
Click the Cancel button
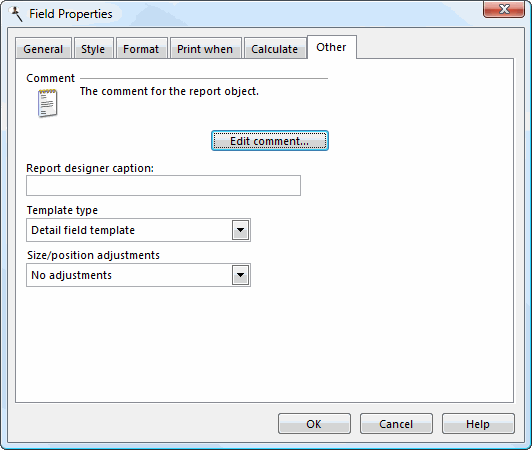click(x=396, y=424)
